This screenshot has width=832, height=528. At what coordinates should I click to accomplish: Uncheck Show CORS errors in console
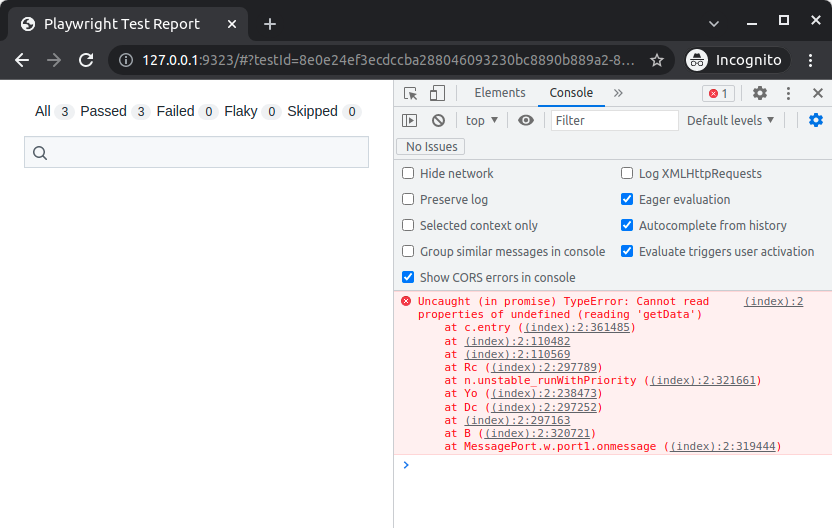point(408,277)
